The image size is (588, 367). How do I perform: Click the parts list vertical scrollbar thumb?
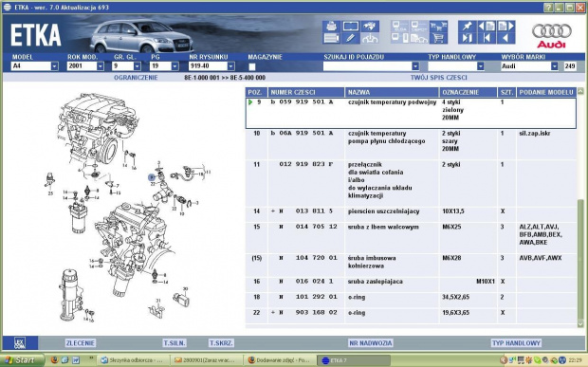click(x=580, y=259)
